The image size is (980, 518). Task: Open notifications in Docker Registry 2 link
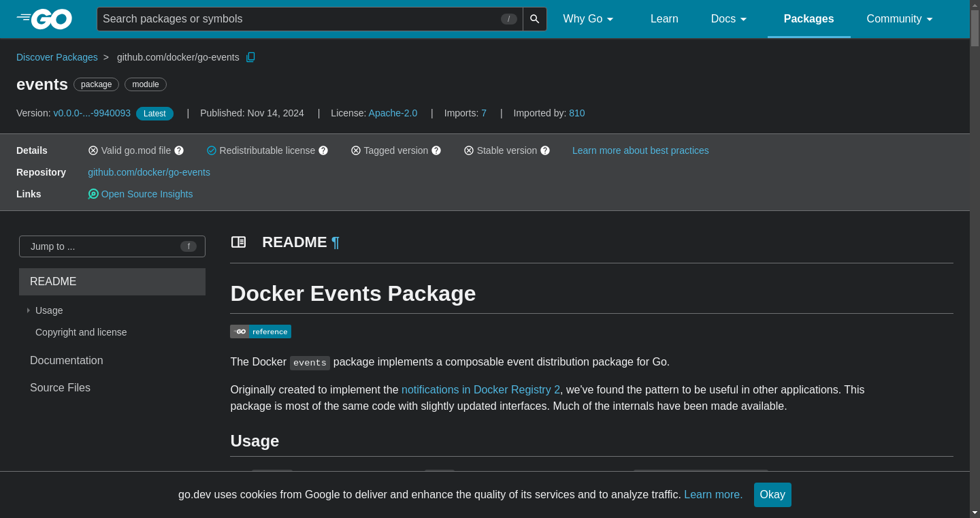click(480, 390)
